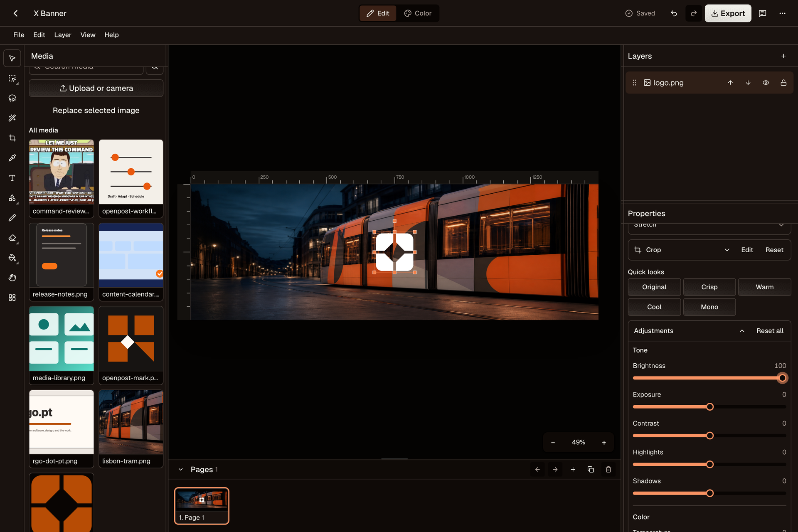This screenshot has width=798, height=532.
Task: Zoom out the canvas with minus
Action: click(553, 443)
